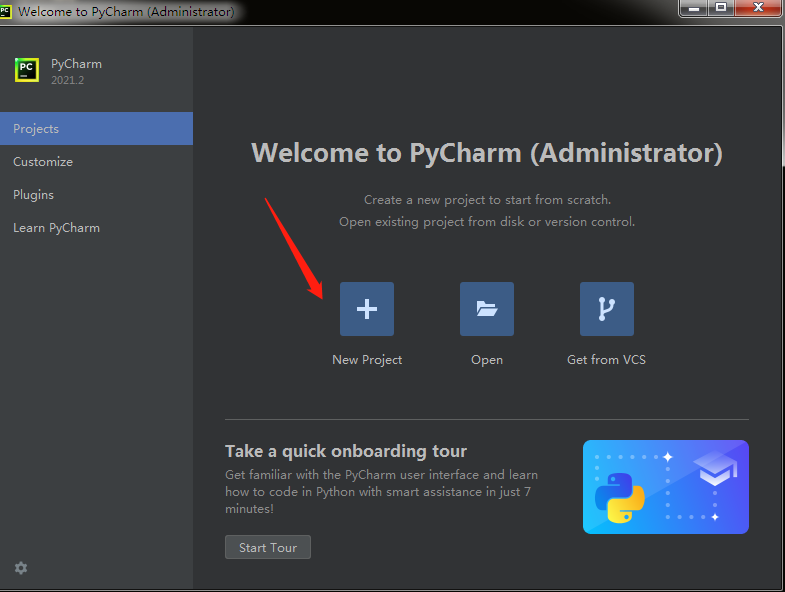Select the Projects tab
The height and width of the screenshot is (592, 785).
coord(96,129)
